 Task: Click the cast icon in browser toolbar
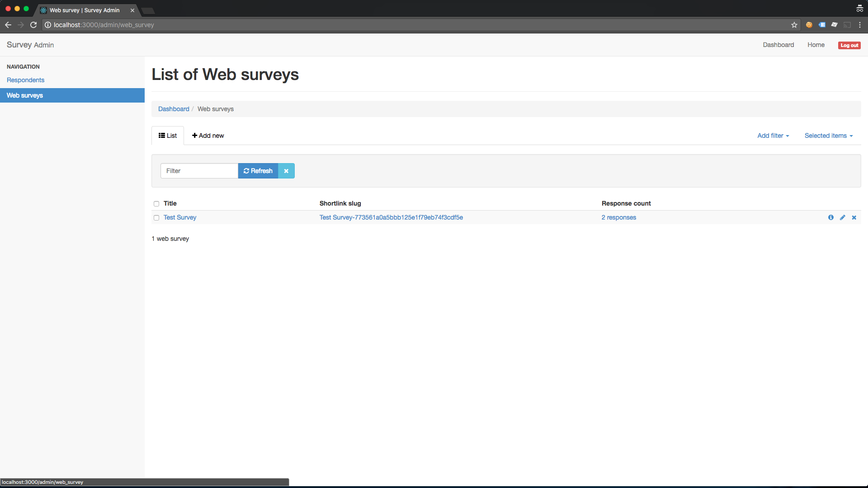tap(847, 25)
